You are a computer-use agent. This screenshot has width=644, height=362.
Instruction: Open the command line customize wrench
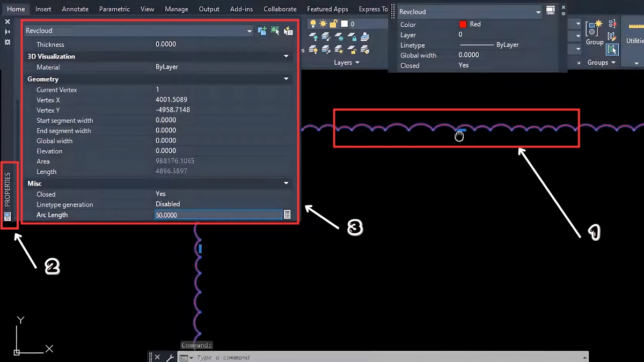[x=170, y=357]
